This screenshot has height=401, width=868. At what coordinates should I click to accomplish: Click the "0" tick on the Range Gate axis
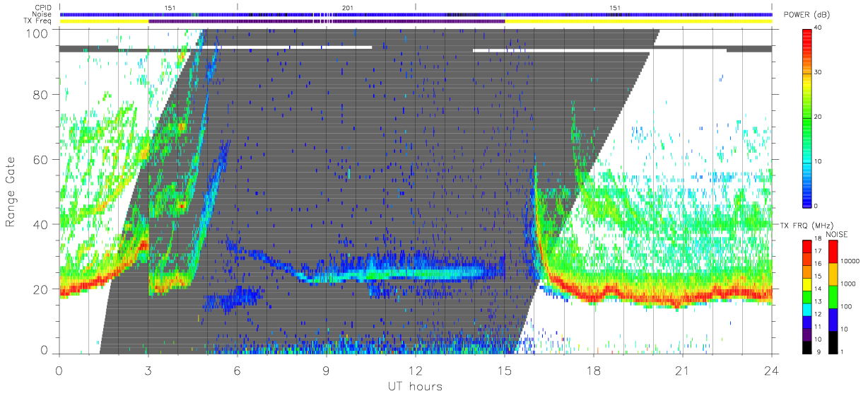43,349
